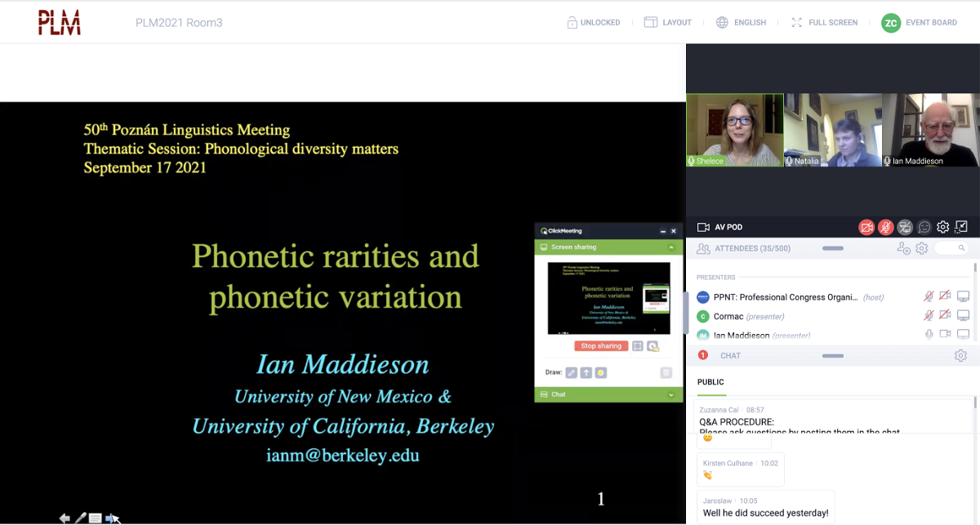Viewport: 980px width, 525px height.
Task: Click the switch shared screen icon
Action: [x=653, y=346]
